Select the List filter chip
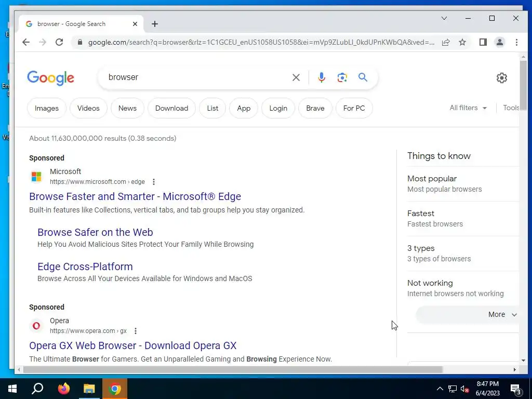This screenshot has height=399, width=532. coord(212,108)
